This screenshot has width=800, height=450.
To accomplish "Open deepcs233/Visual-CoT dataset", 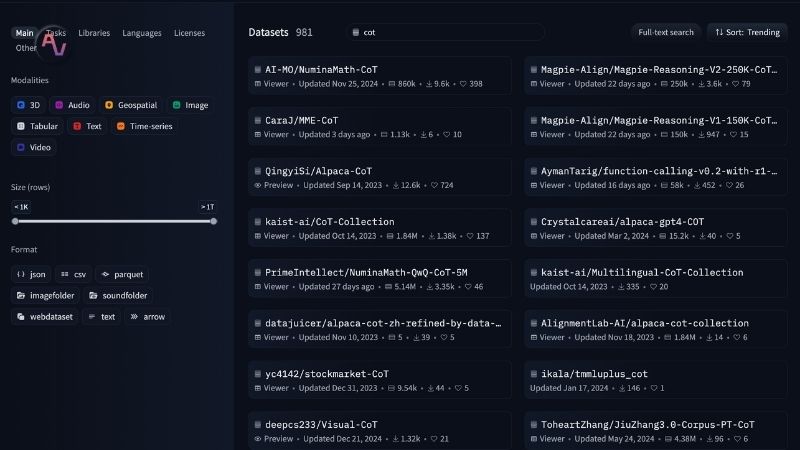I will coord(380,431).
